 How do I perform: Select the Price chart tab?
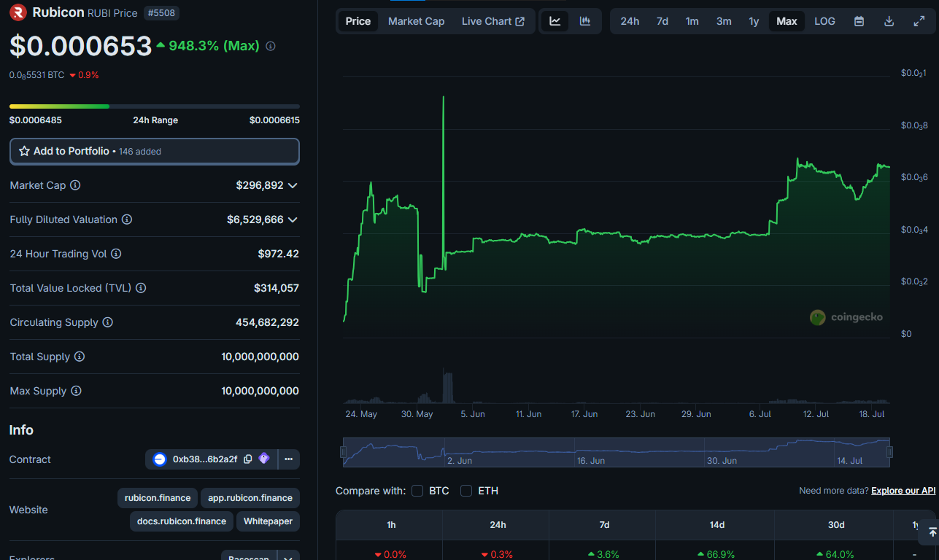click(358, 21)
